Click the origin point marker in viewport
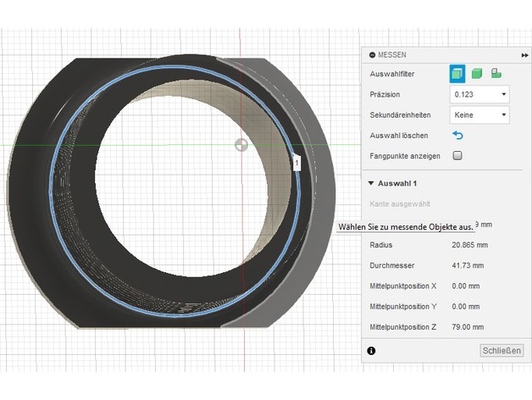Image resolution: width=532 pixels, height=400 pixels. pyautogui.click(x=241, y=145)
